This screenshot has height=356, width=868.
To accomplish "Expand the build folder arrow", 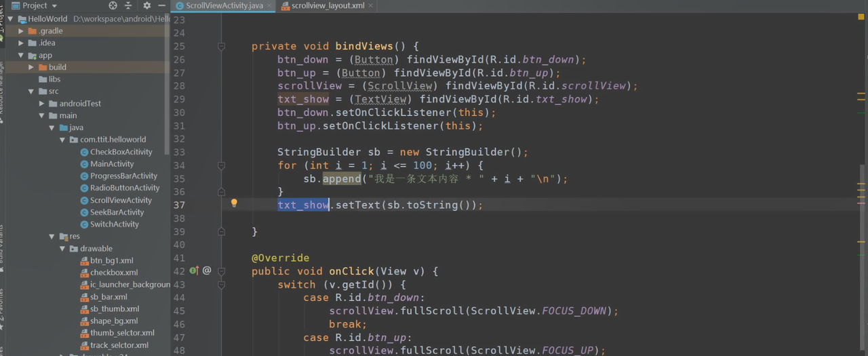I will coord(31,67).
